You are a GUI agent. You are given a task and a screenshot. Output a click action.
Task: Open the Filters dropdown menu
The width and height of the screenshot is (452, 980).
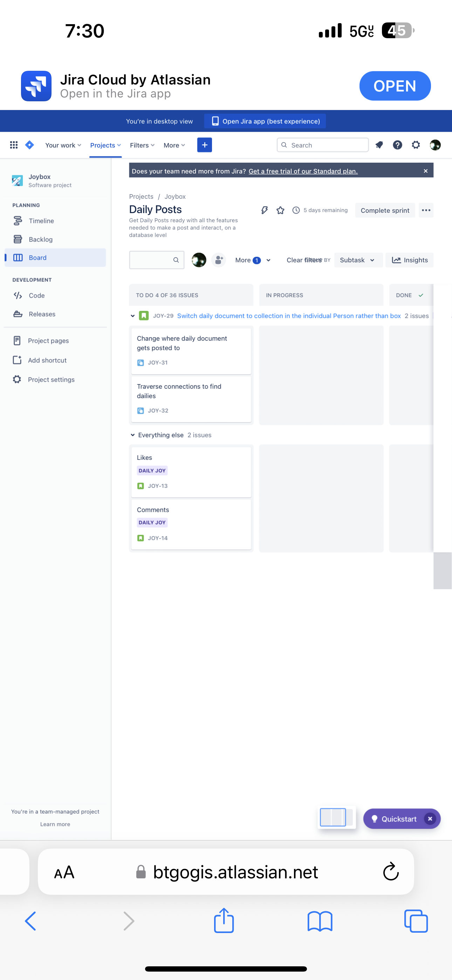[142, 145]
